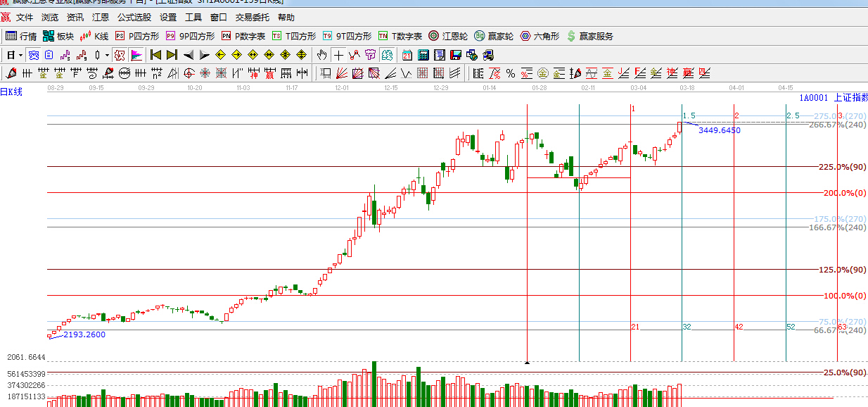Expand the 日 period dropdown arrow
This screenshot has width=868, height=407.
[20, 55]
